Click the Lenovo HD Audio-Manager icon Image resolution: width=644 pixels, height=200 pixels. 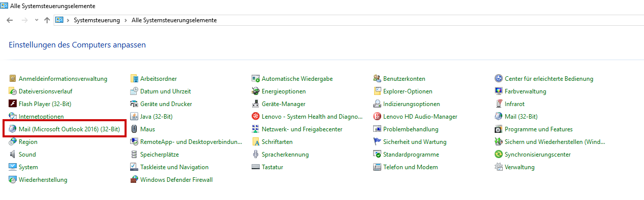(377, 117)
